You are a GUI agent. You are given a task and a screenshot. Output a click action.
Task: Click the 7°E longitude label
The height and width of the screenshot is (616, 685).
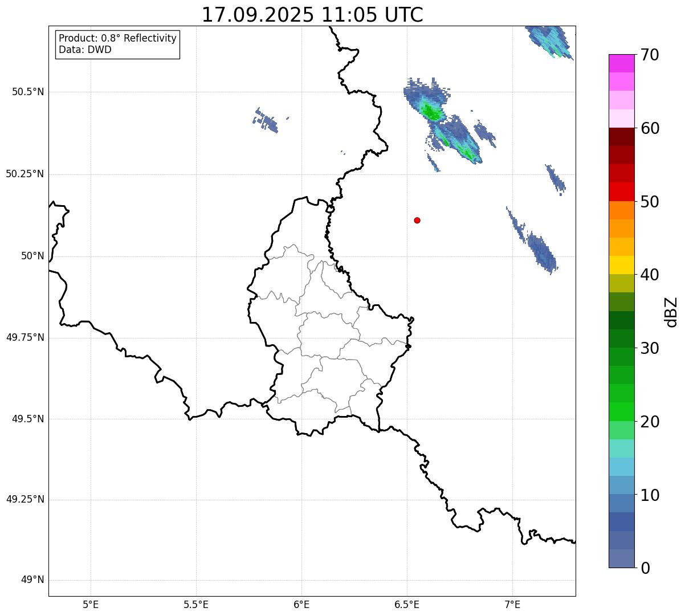pyautogui.click(x=512, y=604)
